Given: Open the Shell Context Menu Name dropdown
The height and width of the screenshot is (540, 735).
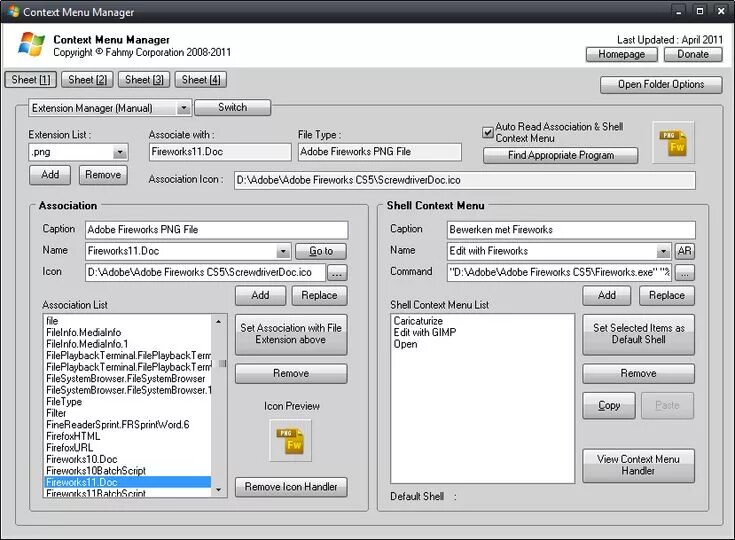Looking at the screenshot, I should tap(663, 251).
